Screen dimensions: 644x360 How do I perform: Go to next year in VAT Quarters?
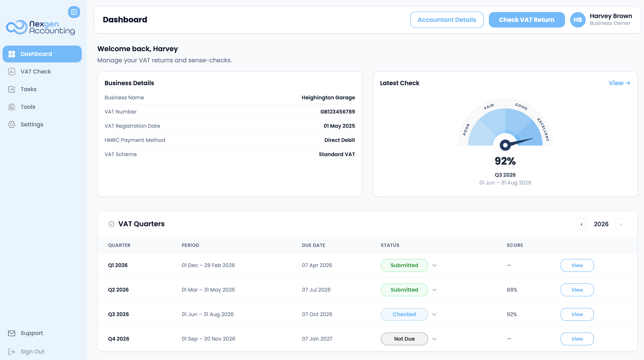click(x=621, y=224)
